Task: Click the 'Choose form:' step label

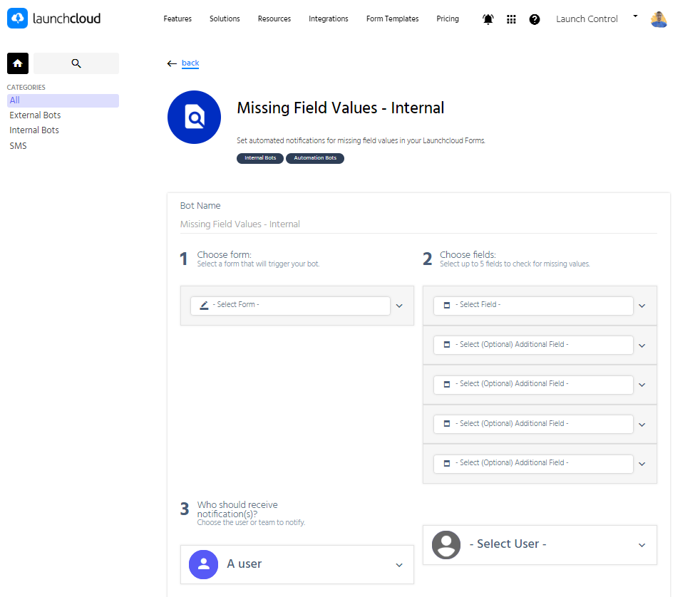Action: [224, 255]
